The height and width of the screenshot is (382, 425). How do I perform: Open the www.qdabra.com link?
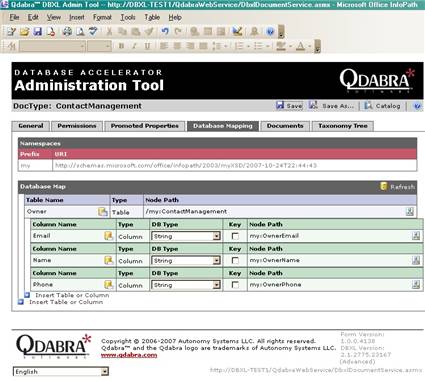pyautogui.click(x=129, y=355)
